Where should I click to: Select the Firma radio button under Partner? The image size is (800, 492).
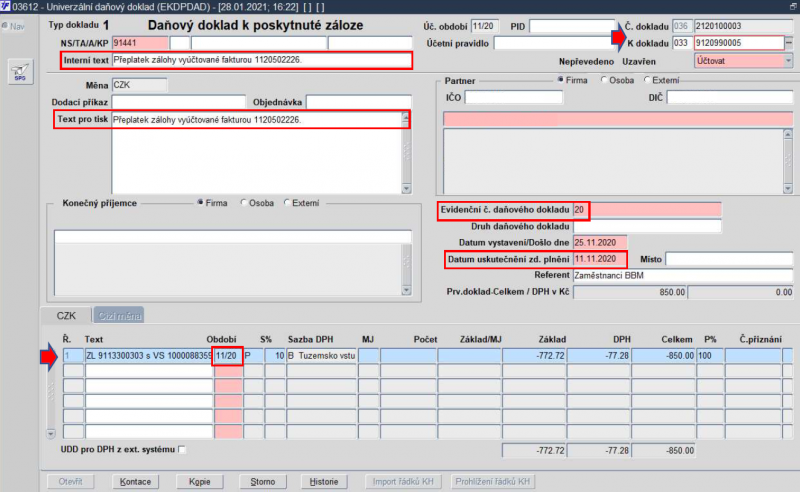(x=561, y=80)
